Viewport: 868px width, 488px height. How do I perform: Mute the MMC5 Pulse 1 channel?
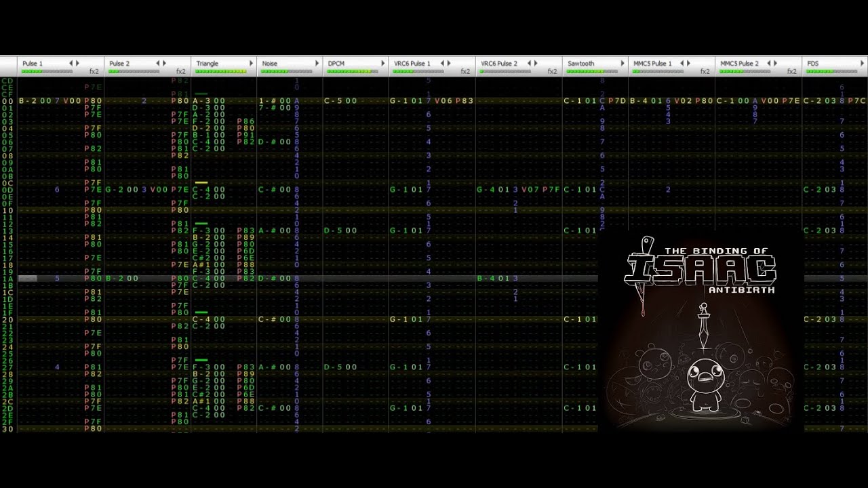tap(652, 63)
